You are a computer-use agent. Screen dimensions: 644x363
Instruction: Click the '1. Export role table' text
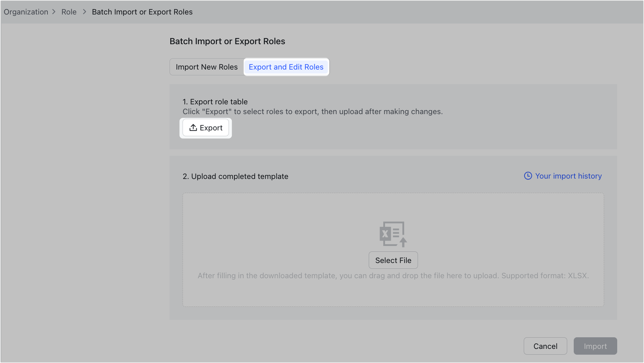pyautogui.click(x=215, y=102)
